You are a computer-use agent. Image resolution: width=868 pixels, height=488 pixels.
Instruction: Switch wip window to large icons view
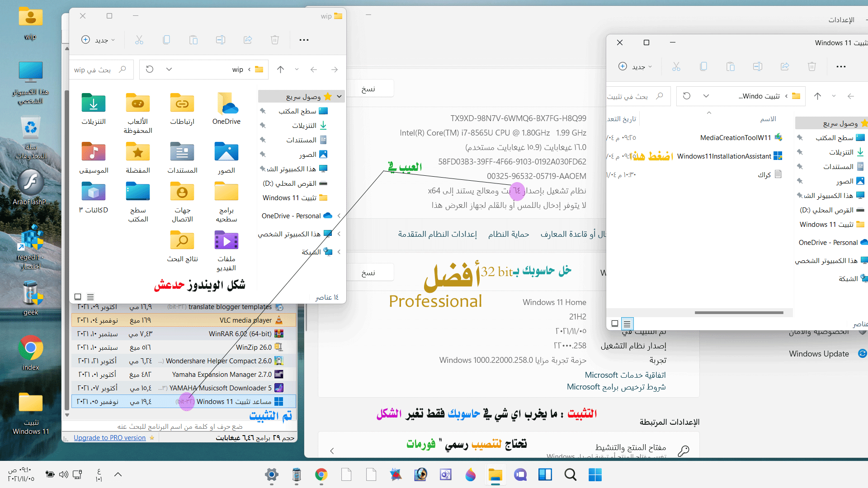pos(78,297)
